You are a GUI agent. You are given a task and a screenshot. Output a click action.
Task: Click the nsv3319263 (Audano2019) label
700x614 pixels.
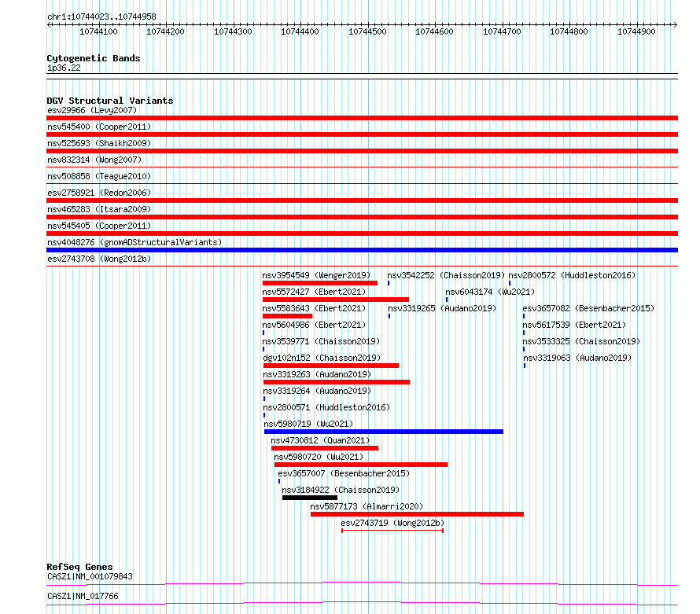(317, 374)
